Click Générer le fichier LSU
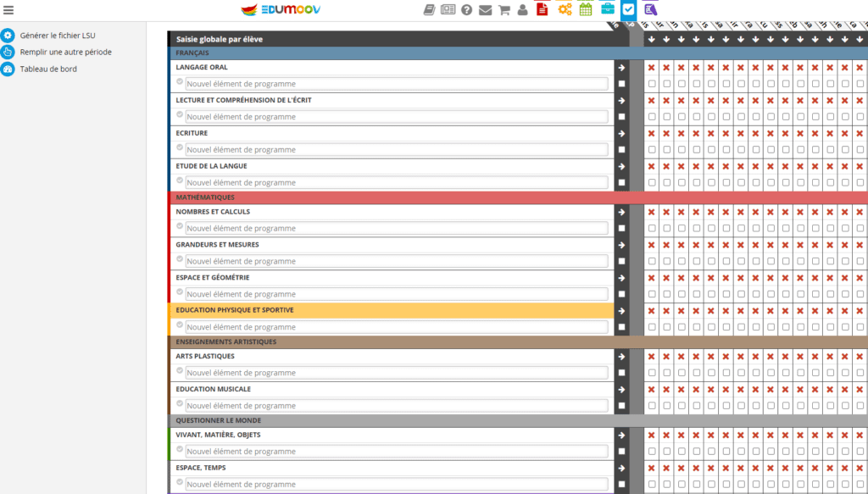The height and width of the screenshot is (494, 868). click(58, 36)
